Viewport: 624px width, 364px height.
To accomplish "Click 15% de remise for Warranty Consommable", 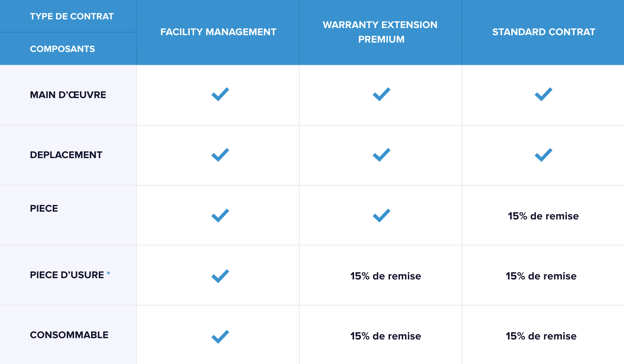I will click(x=386, y=336).
